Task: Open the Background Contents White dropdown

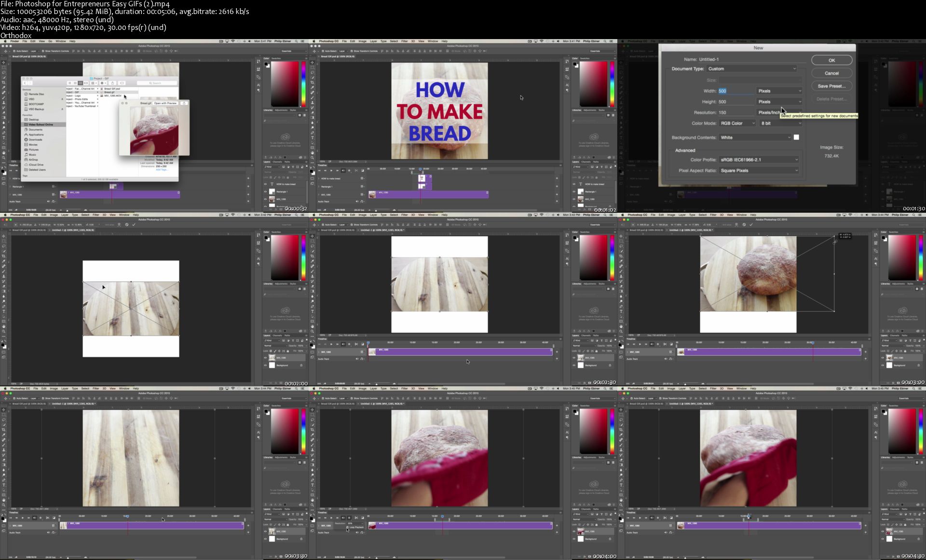Action: 755,137
